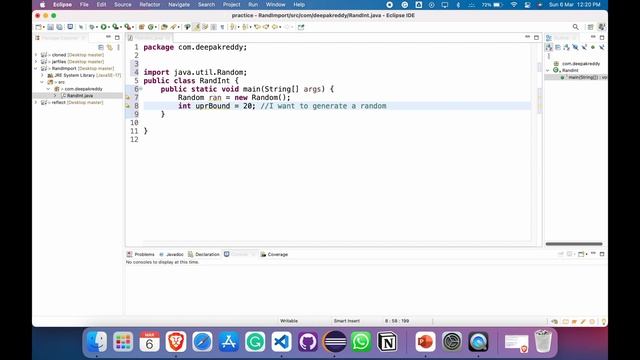640x360 pixels.
Task: Toggle Show Whitespace Characters in toolbar
Action: pyautogui.click(x=222, y=27)
